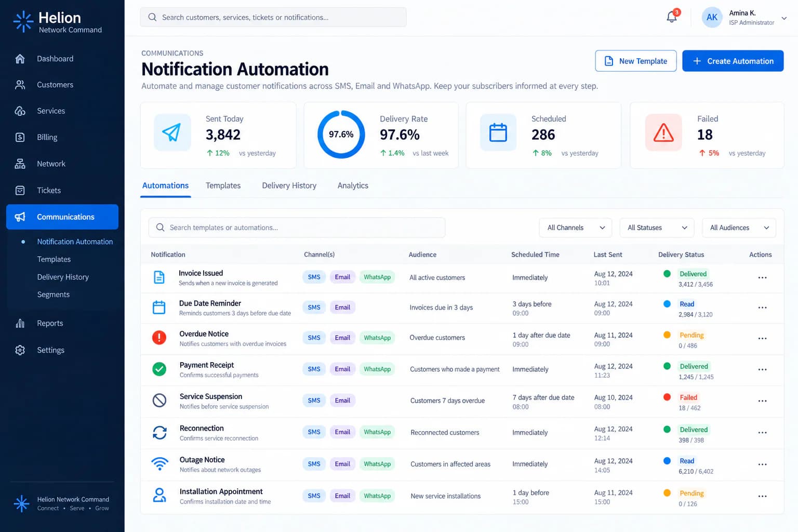
Task: Click the Tickets sidebar icon
Action: click(20, 190)
